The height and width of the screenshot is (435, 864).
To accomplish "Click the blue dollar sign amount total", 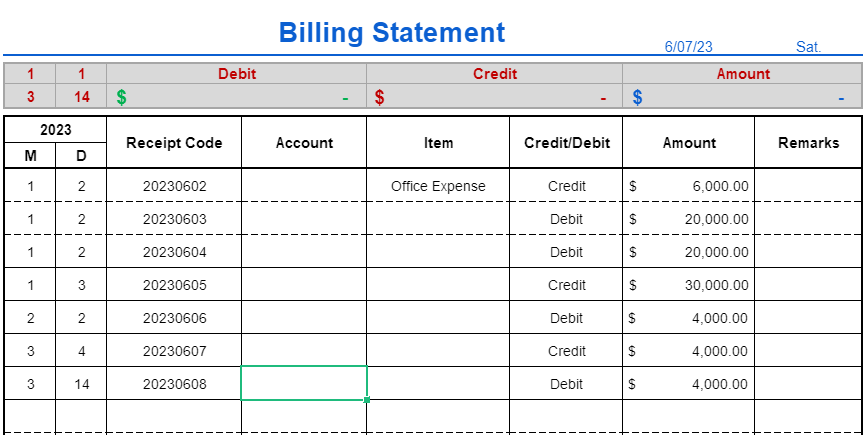I will (x=637, y=98).
